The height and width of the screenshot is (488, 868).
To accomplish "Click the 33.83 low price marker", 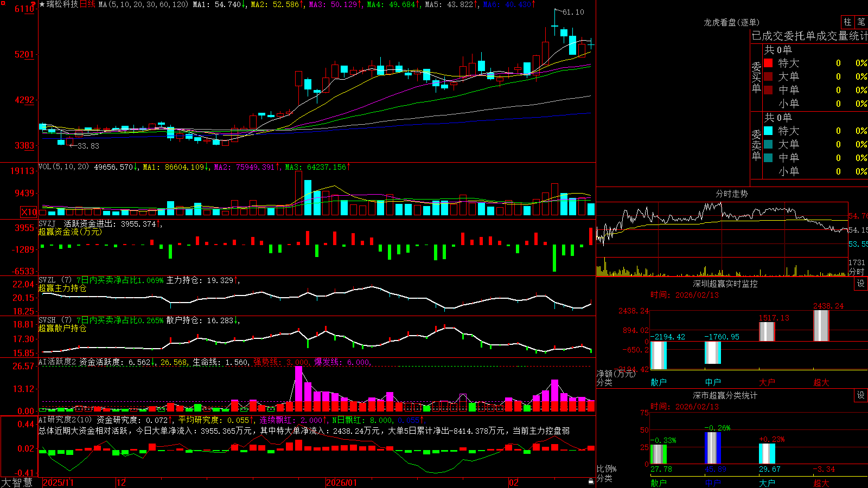I will [x=88, y=146].
